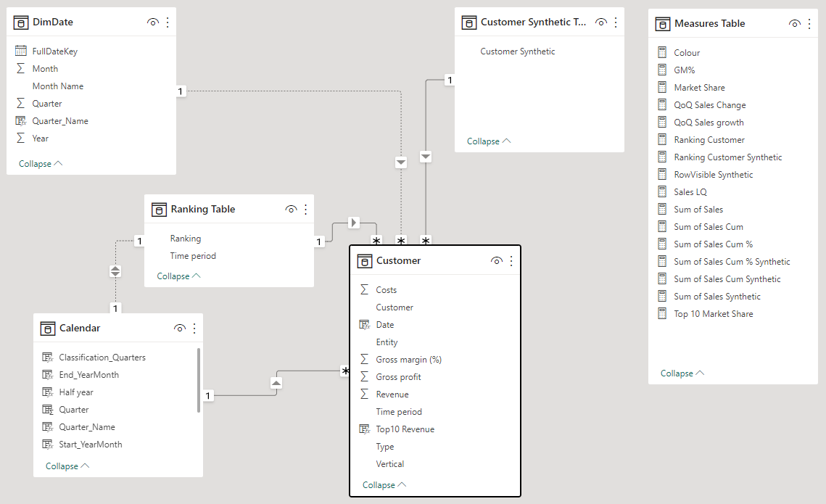Viewport: 826px width, 504px height.
Task: Collapse the Ranking Table card
Action: (x=178, y=276)
